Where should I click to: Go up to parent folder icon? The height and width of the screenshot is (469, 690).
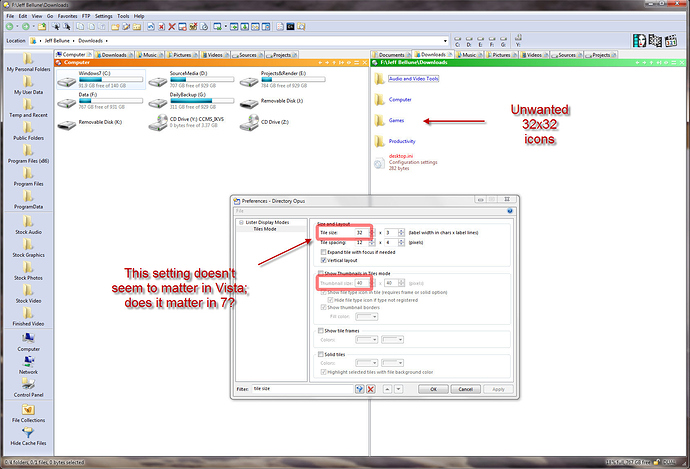click(42, 27)
